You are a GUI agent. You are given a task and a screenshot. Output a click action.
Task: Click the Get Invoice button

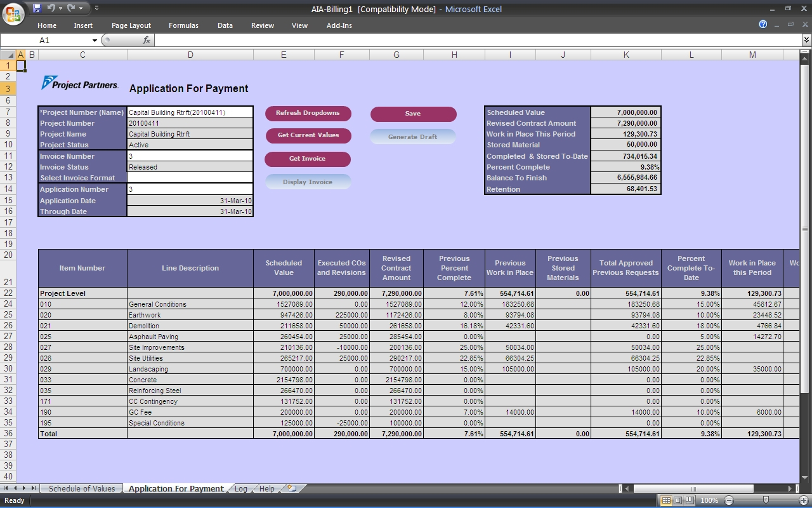pyautogui.click(x=308, y=159)
